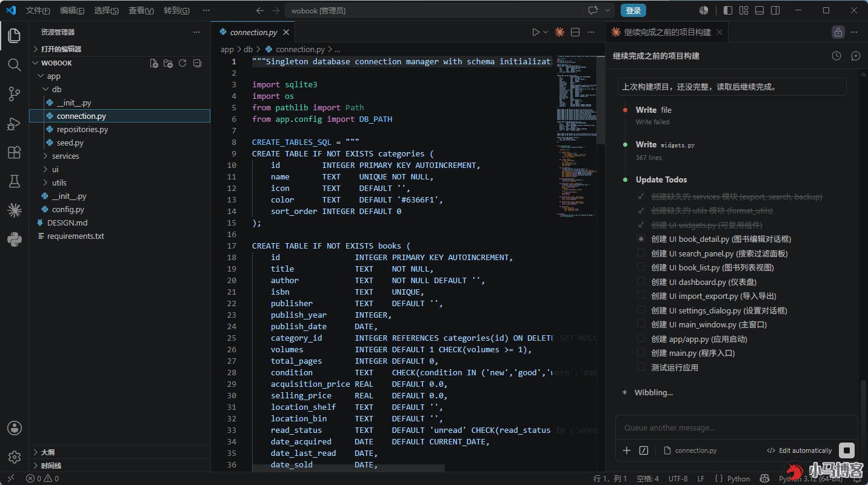Check the dashboard.py todo checkbox
This screenshot has width=868, height=485.
point(641,282)
